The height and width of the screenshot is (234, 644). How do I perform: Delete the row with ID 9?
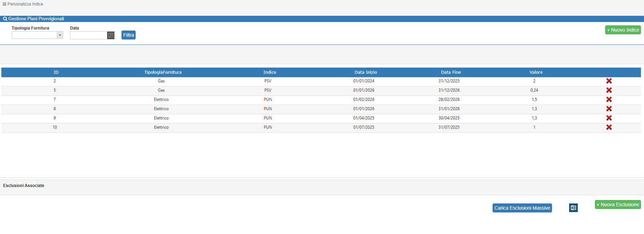click(609, 118)
